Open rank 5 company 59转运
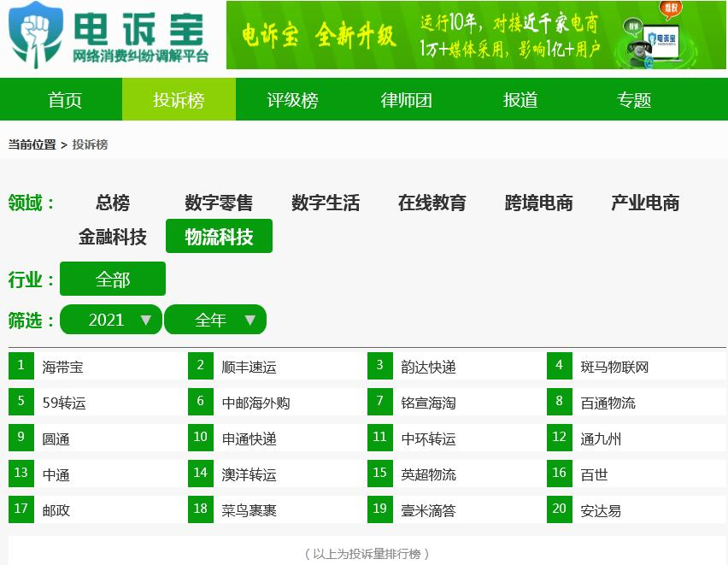The image size is (728, 565). click(x=64, y=403)
